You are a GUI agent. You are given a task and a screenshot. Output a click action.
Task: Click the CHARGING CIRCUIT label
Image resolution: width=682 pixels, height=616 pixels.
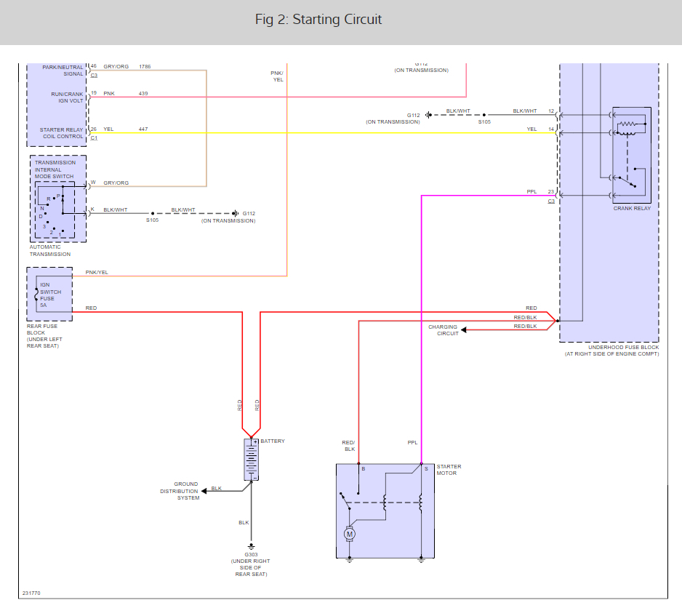click(x=444, y=330)
